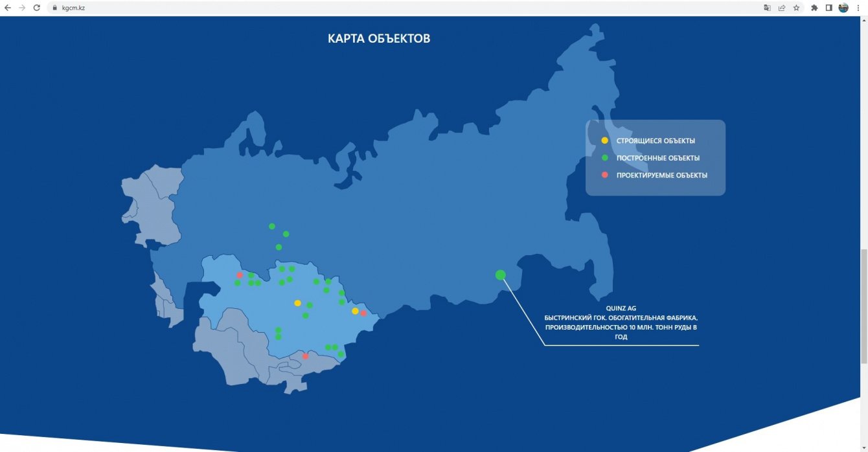Share this page using the share icon

point(782,8)
